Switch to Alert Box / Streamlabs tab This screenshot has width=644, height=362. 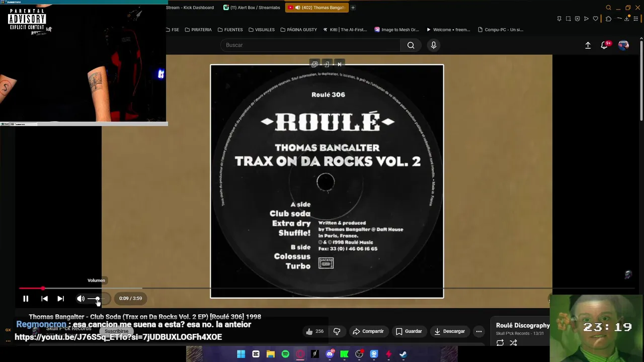(252, 8)
